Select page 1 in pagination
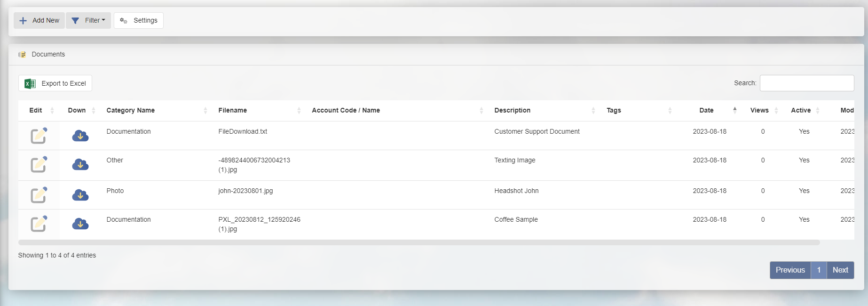The width and height of the screenshot is (868, 306). pos(819,270)
